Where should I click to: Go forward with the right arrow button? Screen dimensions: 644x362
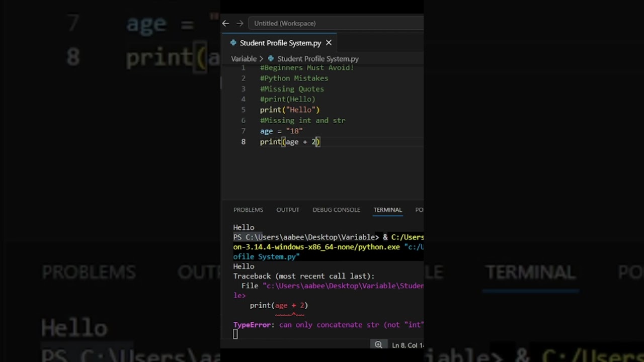(239, 23)
